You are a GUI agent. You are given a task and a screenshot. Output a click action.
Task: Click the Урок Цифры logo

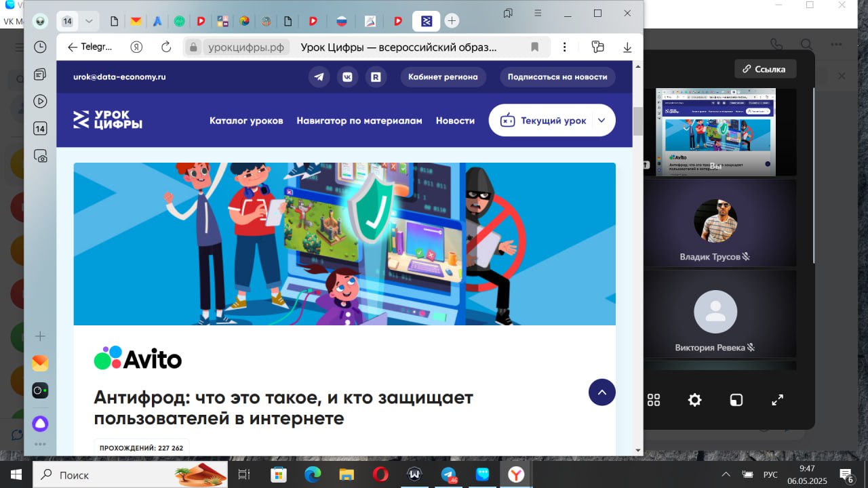tap(108, 120)
